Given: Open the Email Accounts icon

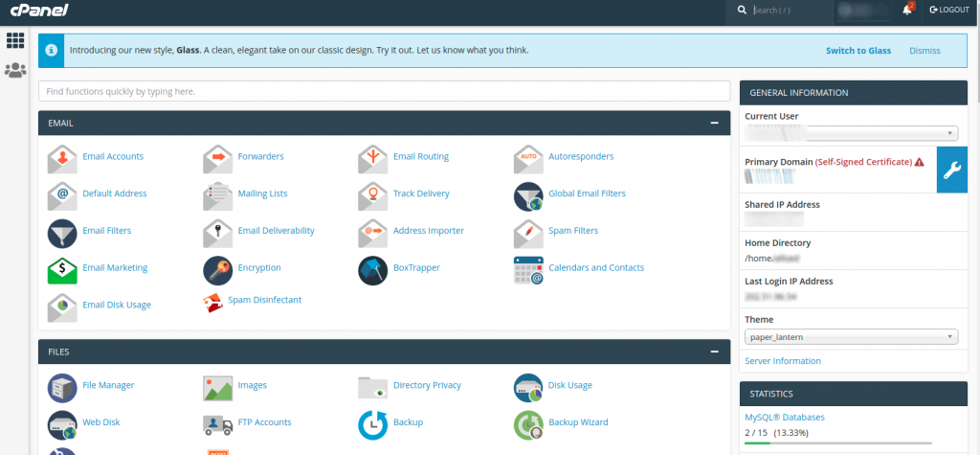Looking at the screenshot, I should tap(62, 157).
